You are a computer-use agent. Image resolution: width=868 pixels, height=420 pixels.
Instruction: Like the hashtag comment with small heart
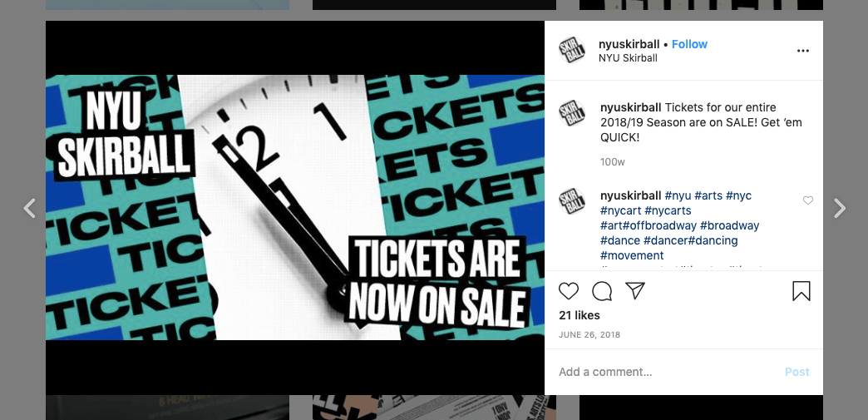[x=808, y=200]
